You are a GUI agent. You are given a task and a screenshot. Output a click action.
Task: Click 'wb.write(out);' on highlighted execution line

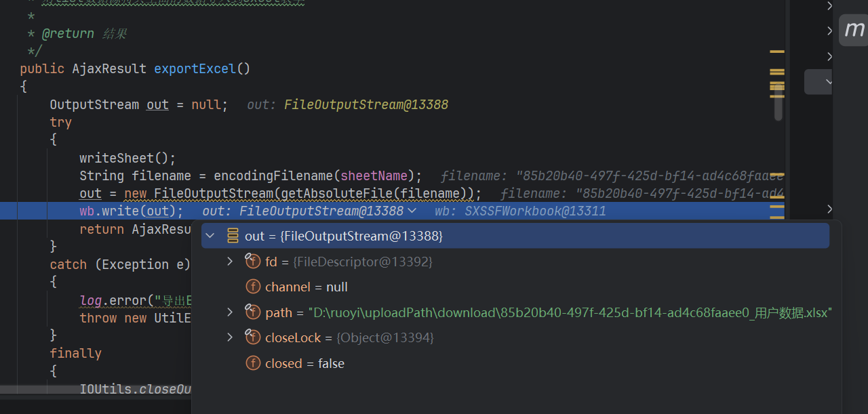131,211
